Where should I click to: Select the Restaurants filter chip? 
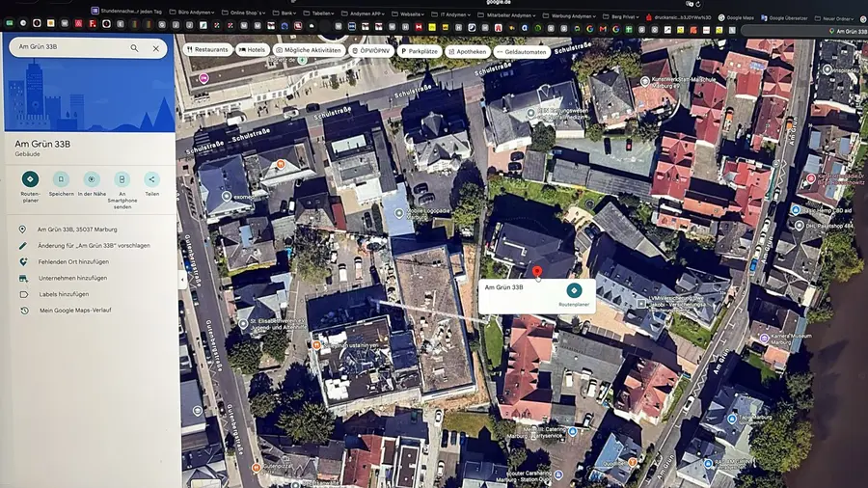click(x=207, y=49)
